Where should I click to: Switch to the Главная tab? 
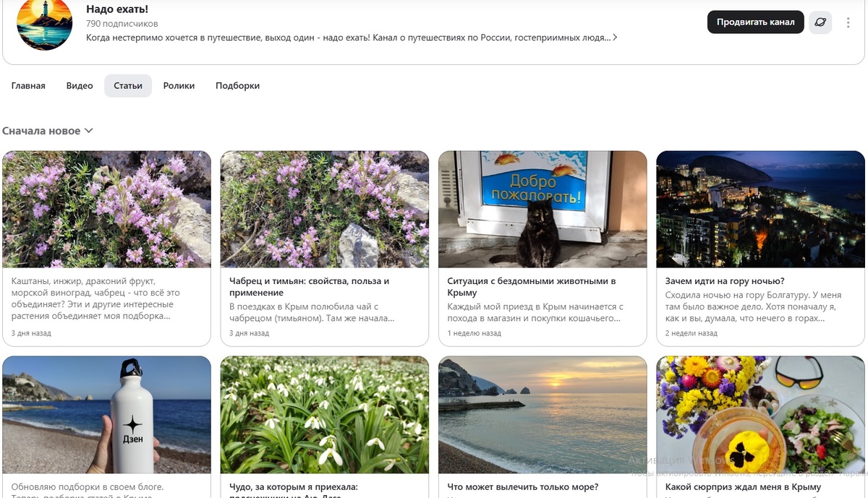(28, 85)
